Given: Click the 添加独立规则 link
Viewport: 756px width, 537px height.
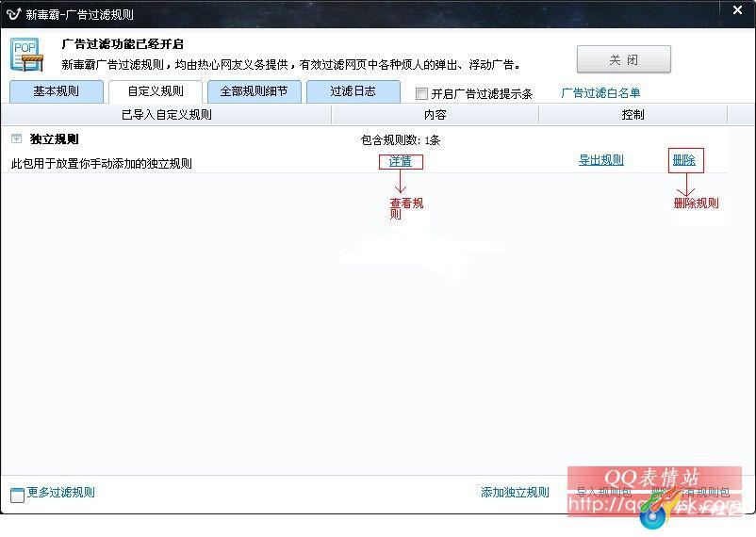Looking at the screenshot, I should coord(515,492).
